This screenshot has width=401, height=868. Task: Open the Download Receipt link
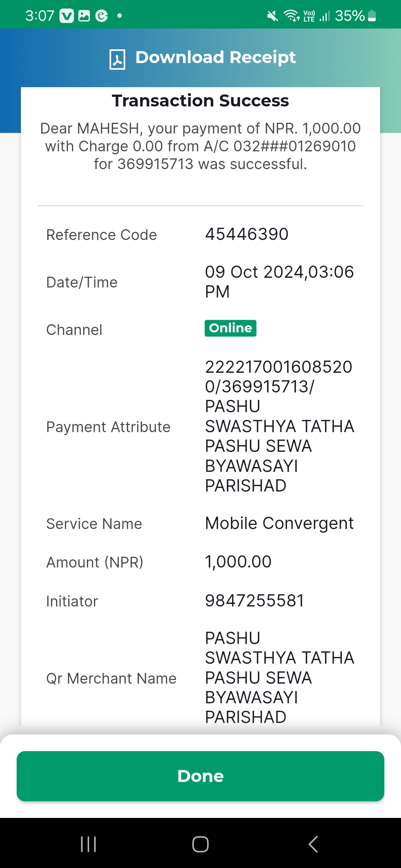coord(215,57)
